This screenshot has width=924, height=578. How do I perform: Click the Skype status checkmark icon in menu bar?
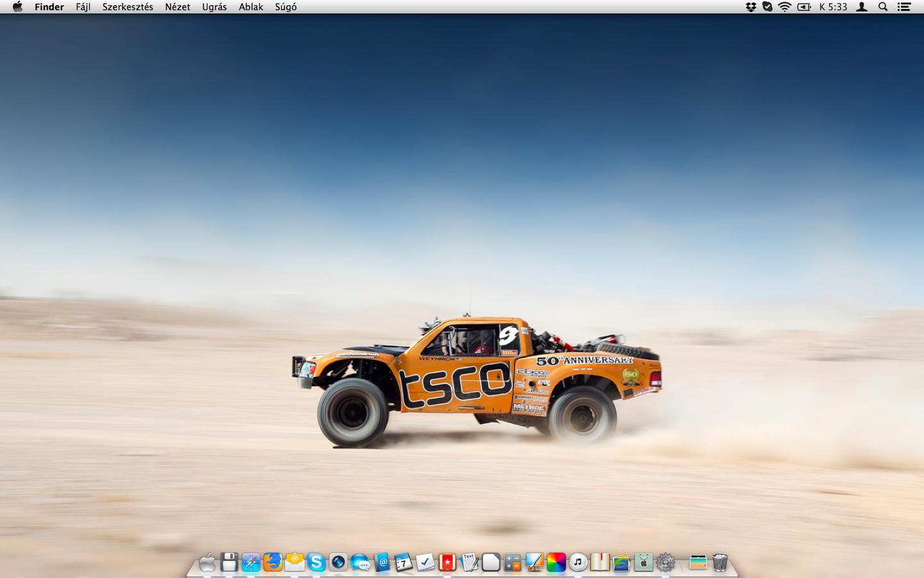point(767,7)
